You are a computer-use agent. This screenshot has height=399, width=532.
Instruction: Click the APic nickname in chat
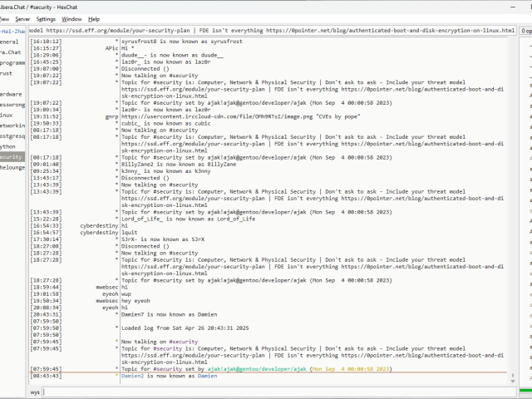(x=111, y=48)
